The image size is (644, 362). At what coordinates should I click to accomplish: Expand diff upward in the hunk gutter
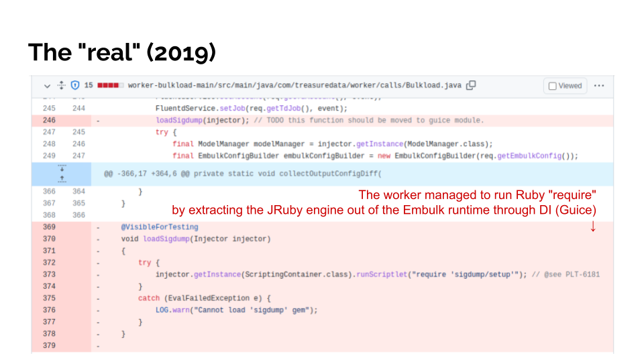coord(62,179)
